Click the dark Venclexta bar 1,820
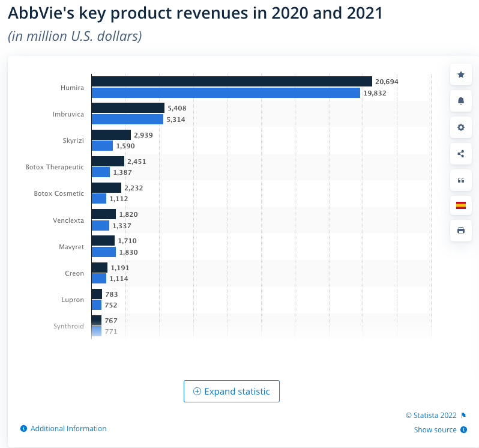 tap(104, 214)
